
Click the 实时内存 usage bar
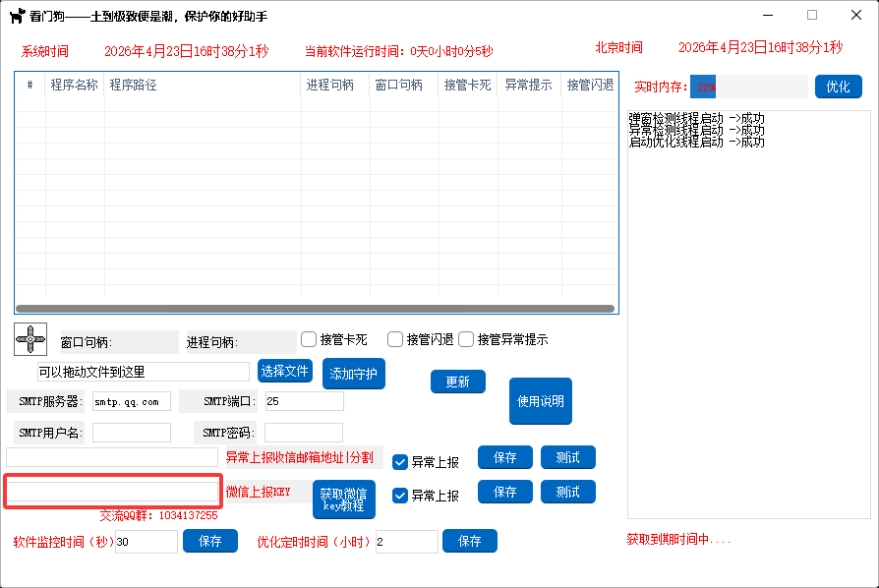click(x=748, y=87)
